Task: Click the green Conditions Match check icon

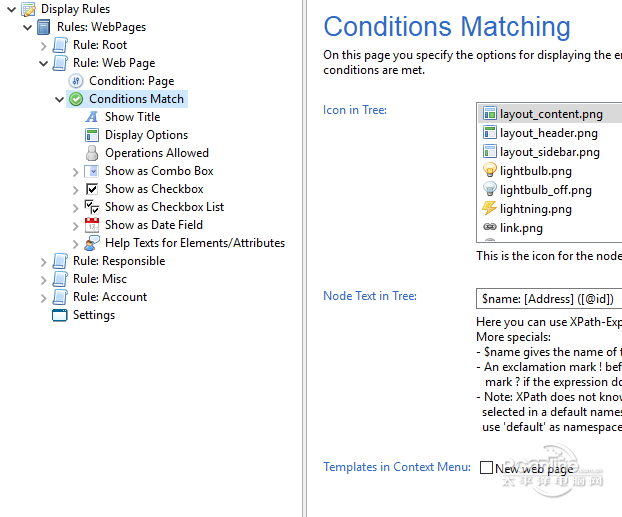Action: click(76, 99)
